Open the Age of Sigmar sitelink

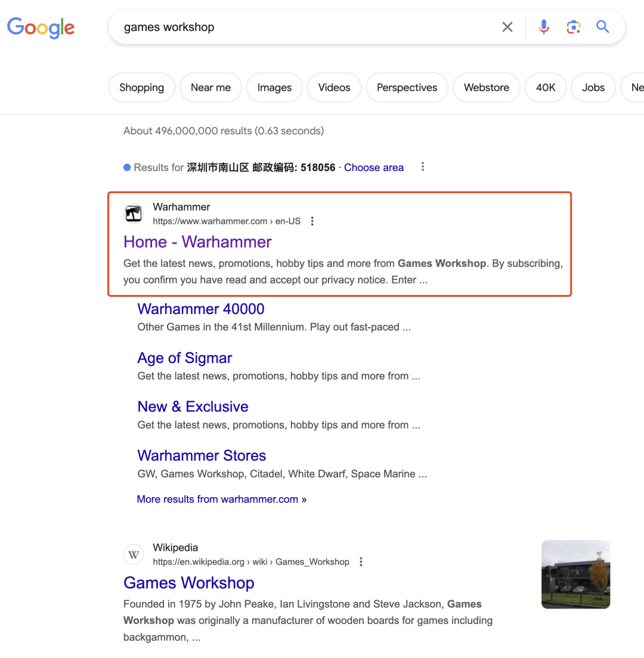pos(185,358)
